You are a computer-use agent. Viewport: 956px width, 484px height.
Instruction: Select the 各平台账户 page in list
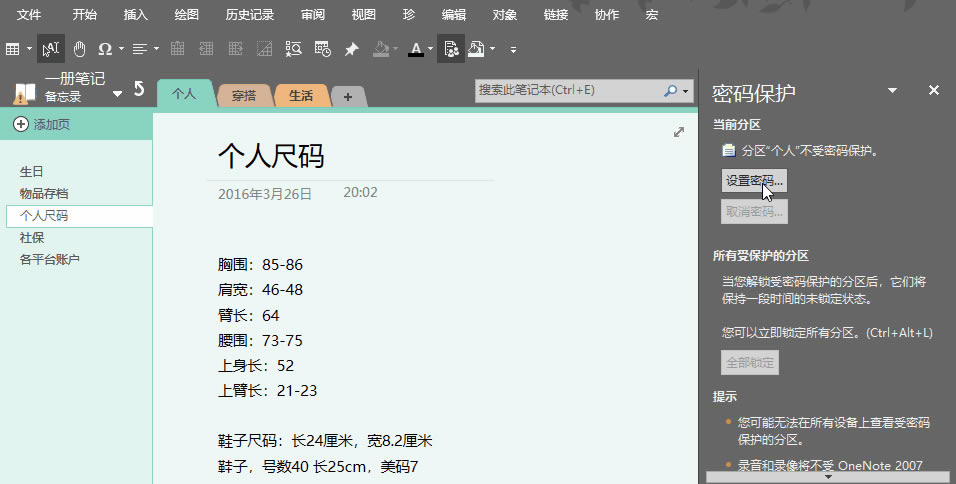click(50, 260)
